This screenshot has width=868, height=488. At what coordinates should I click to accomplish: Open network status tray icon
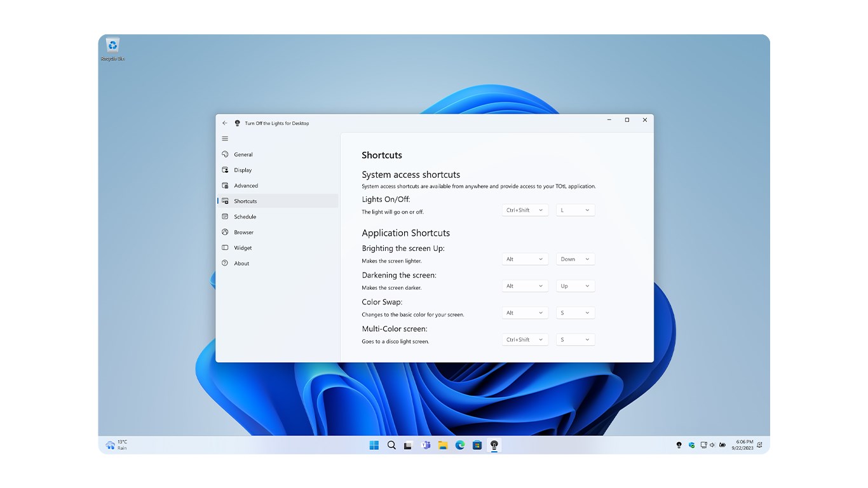pyautogui.click(x=703, y=445)
